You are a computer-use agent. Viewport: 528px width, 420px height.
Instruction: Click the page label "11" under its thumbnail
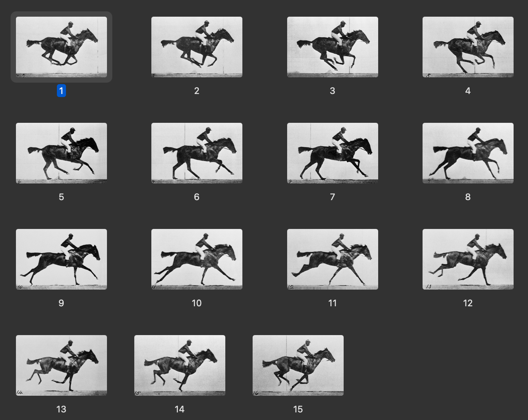(x=333, y=303)
